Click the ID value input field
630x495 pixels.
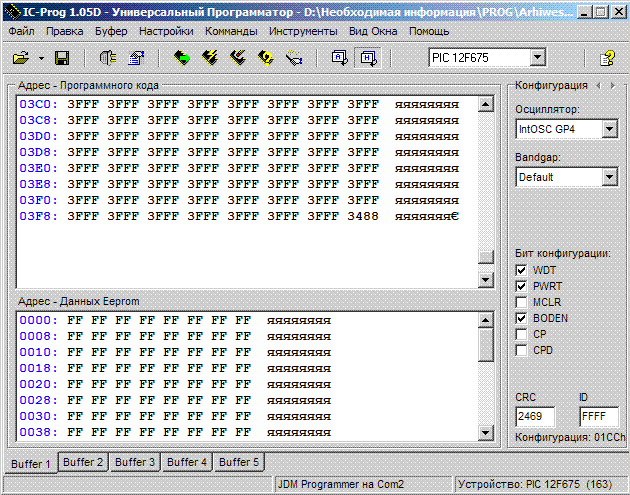pyautogui.click(x=598, y=416)
